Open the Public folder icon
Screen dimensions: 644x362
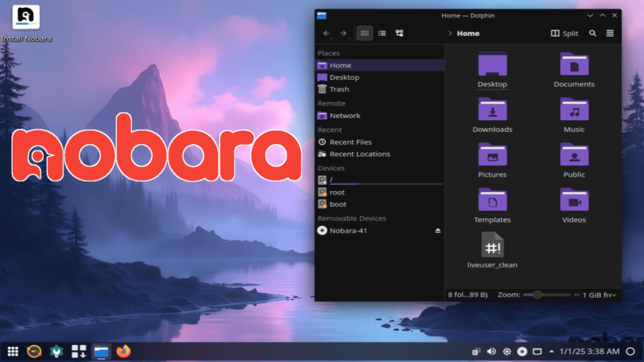pyautogui.click(x=574, y=155)
